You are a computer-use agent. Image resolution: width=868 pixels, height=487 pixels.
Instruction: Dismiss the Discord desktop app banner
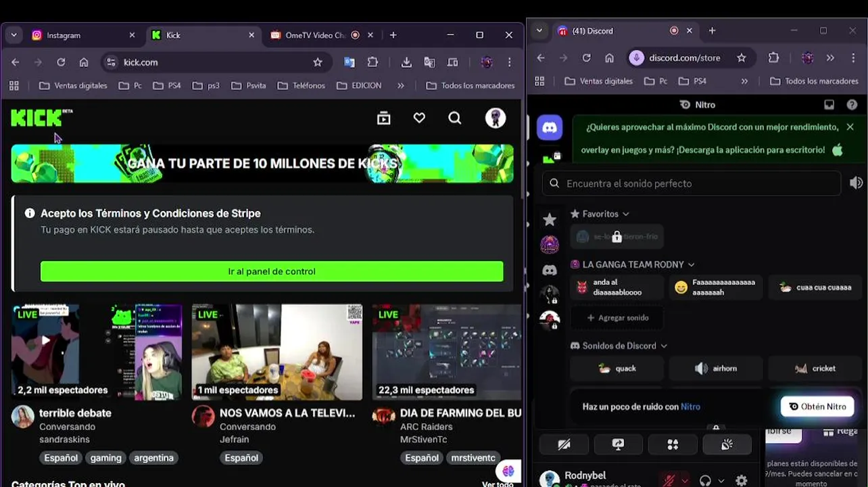point(850,127)
